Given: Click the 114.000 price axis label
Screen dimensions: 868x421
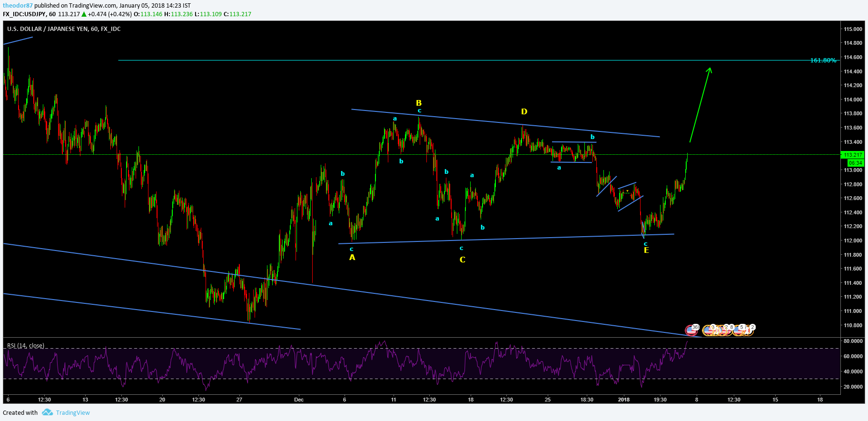Looking at the screenshot, I should tap(853, 100).
